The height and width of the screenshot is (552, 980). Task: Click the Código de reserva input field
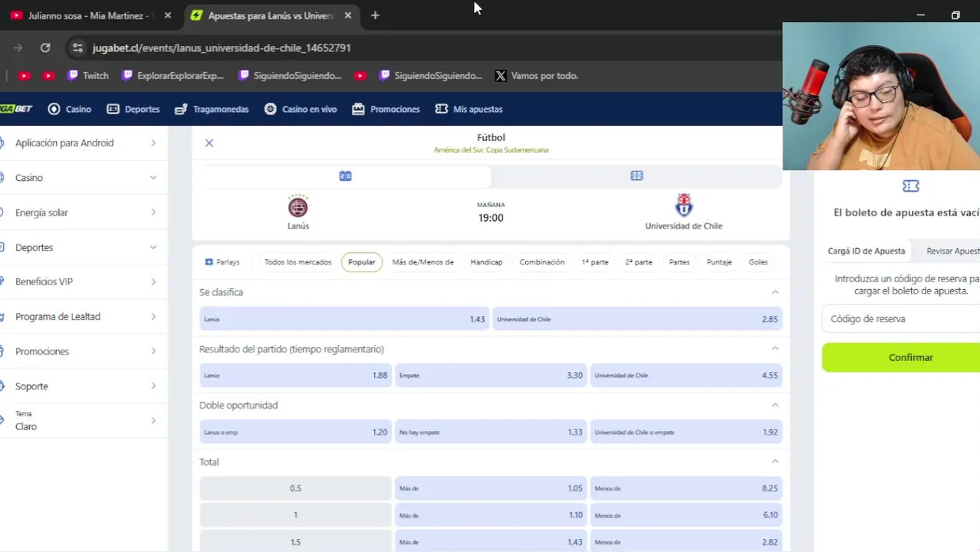[901, 319]
